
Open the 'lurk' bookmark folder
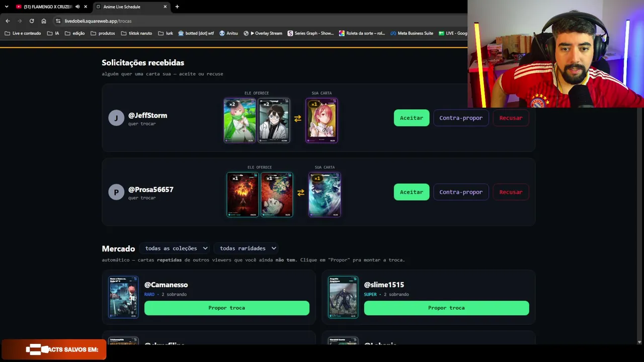tap(166, 33)
